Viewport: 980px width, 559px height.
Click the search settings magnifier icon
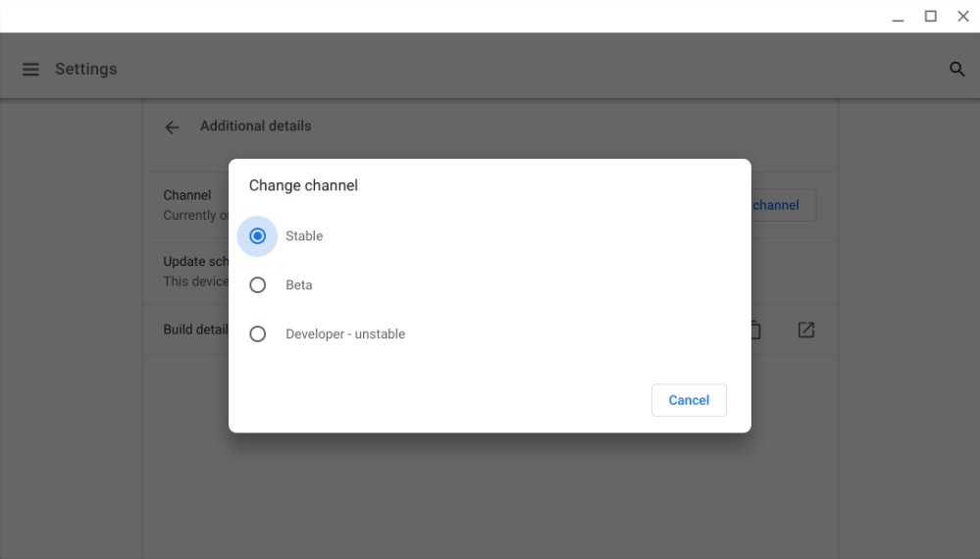click(956, 70)
